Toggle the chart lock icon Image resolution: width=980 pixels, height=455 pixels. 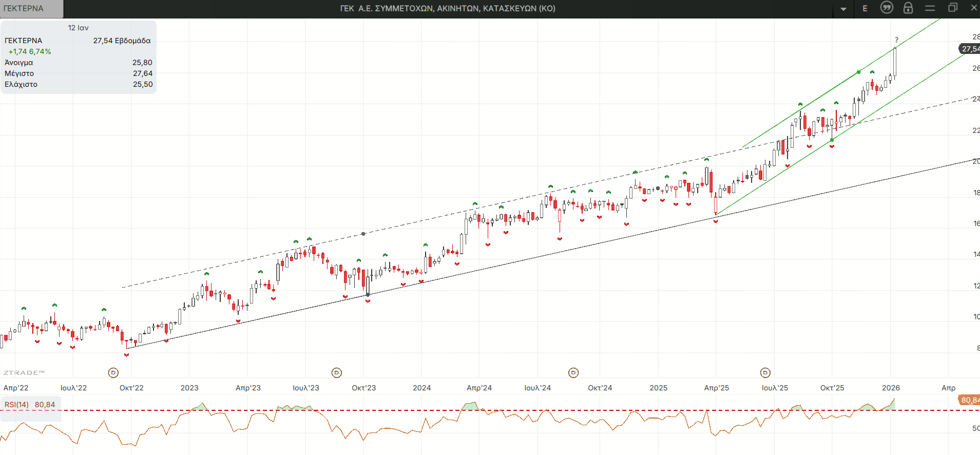coord(908,8)
